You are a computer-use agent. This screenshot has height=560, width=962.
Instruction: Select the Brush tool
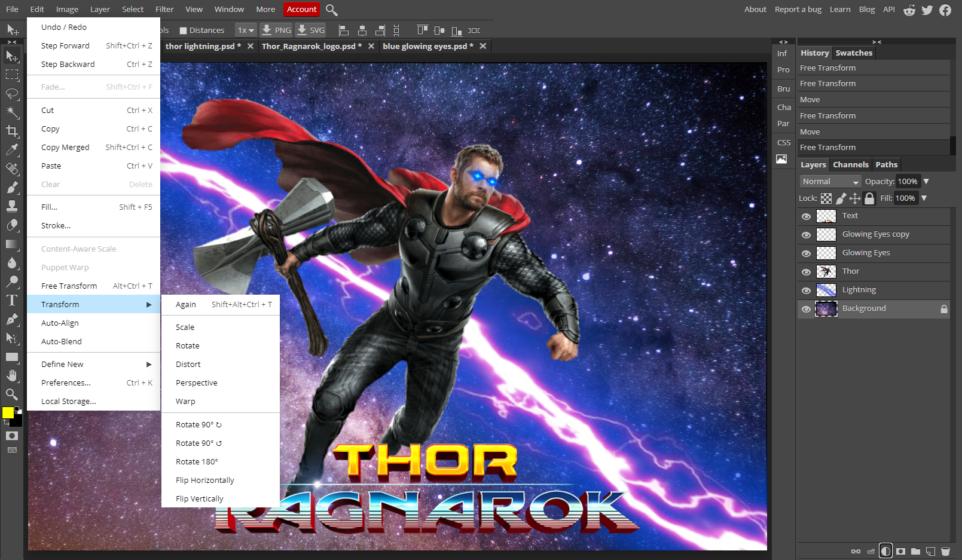pyautogui.click(x=12, y=188)
